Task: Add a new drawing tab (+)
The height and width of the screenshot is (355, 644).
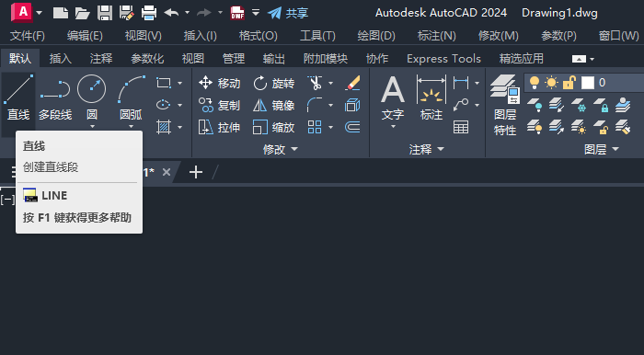Action: point(196,172)
